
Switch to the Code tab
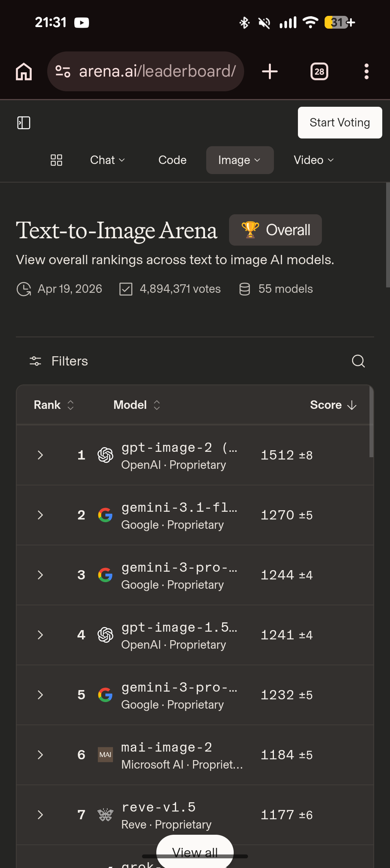coord(173,160)
